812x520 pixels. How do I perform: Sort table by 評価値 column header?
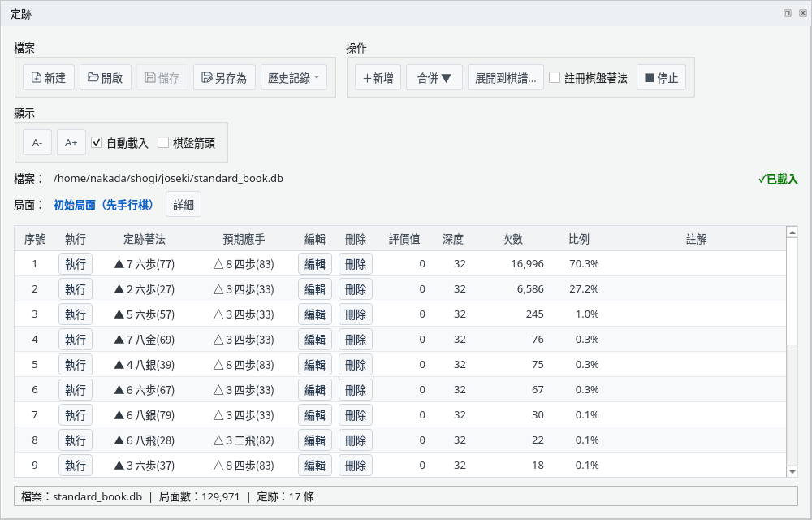click(x=404, y=239)
